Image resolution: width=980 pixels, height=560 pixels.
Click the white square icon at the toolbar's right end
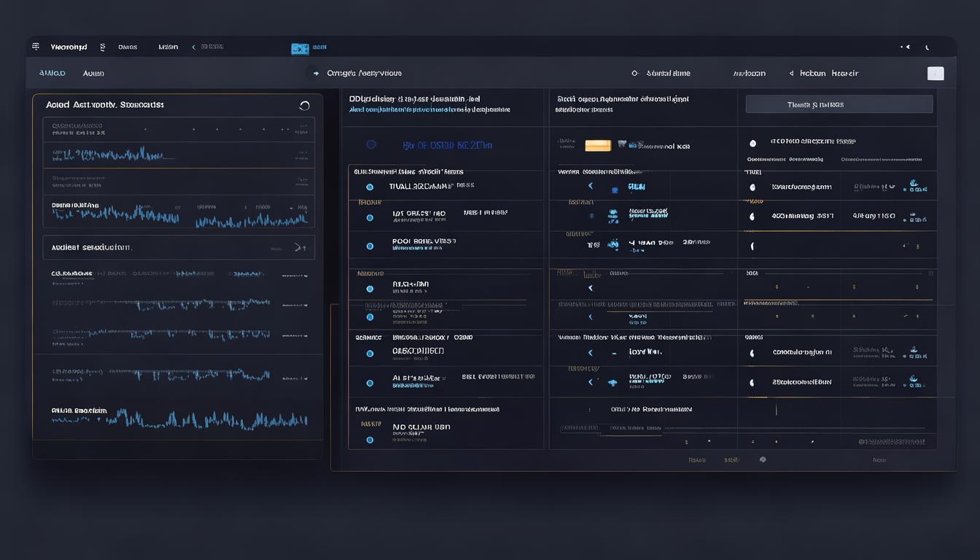point(935,73)
